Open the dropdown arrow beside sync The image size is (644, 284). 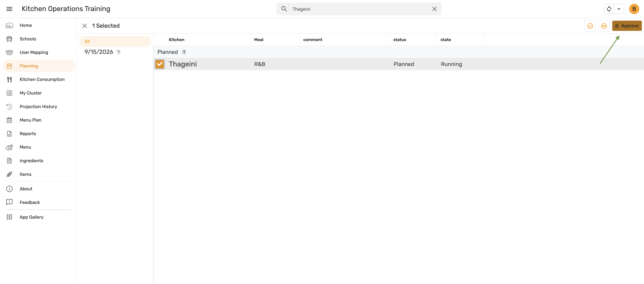click(619, 9)
